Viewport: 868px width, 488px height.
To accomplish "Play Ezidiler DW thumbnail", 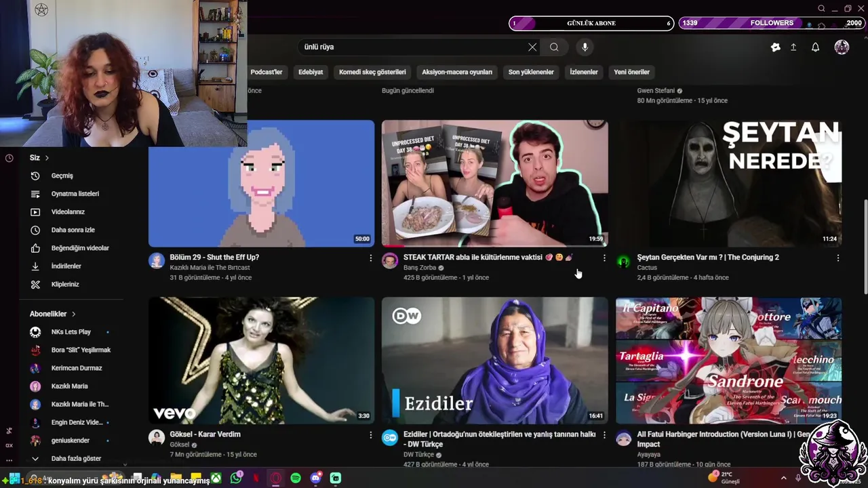I will tap(495, 361).
